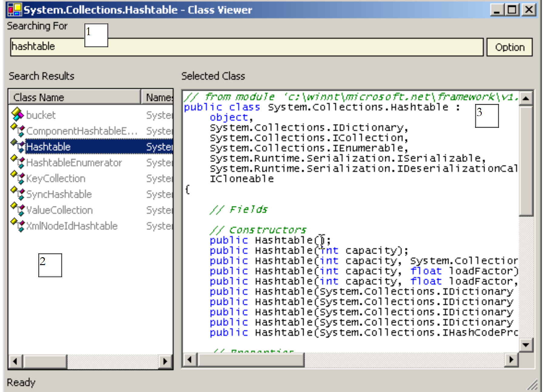Click the KeyCollection class icon
The image size is (546, 392).
[x=18, y=178]
